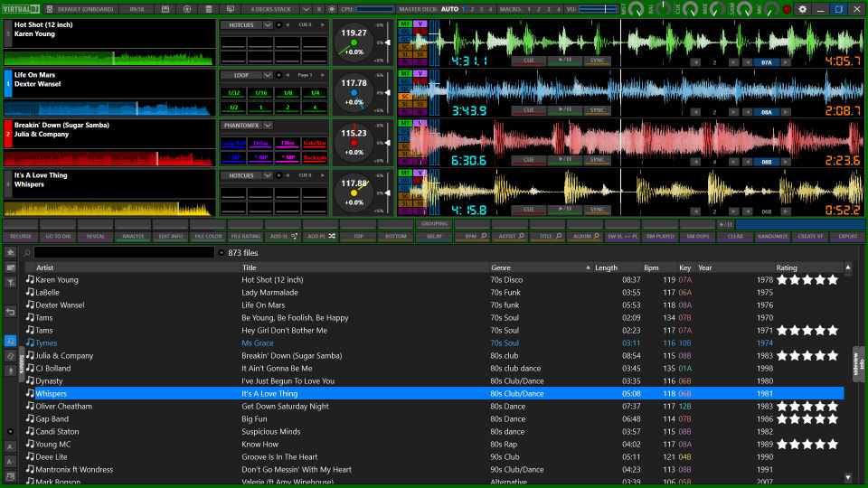868x488 pixels.
Task: Toggle the V button on It's A Love Thing deck
Action: point(420,174)
